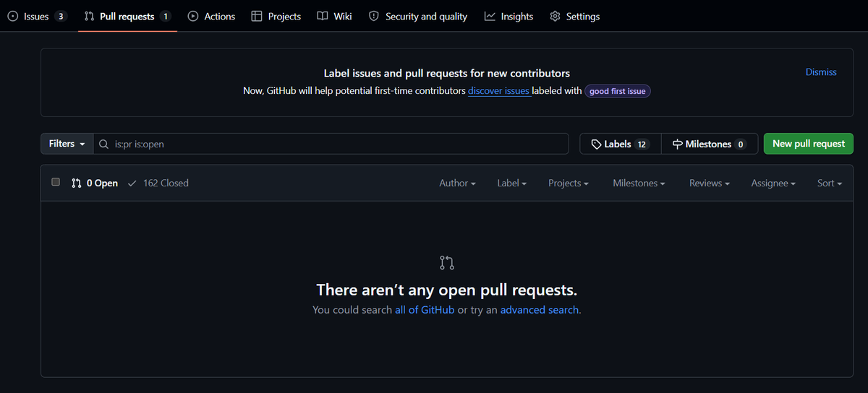Open the Milestones list button

coord(709,144)
